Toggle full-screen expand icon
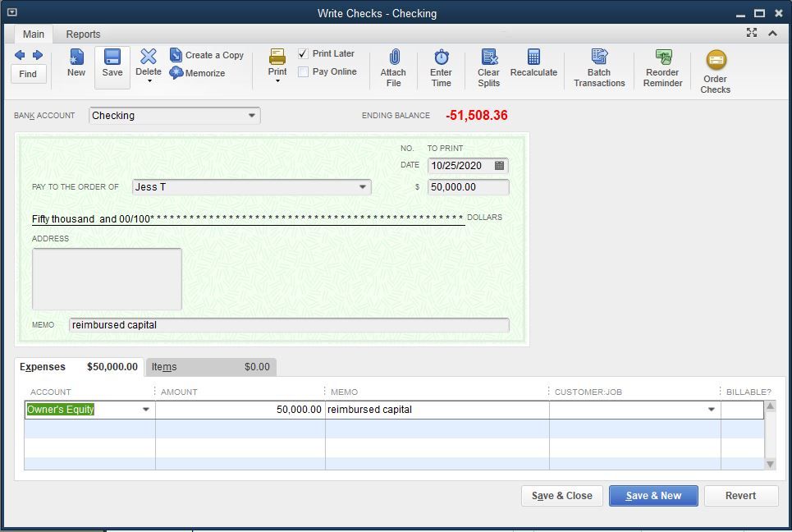The image size is (792, 532). click(752, 33)
